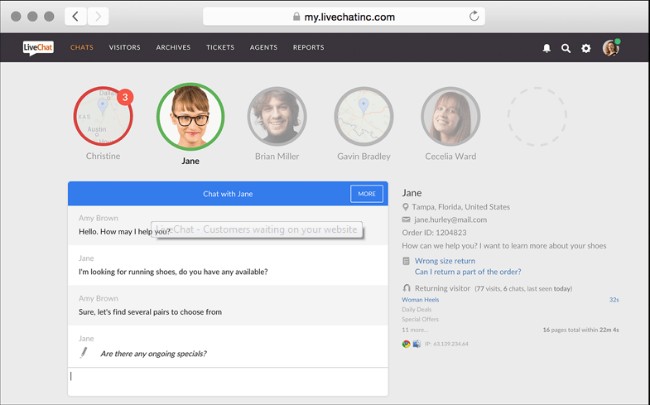Click message 'I'm looking for running shoes'
650x405 pixels.
pos(173,272)
